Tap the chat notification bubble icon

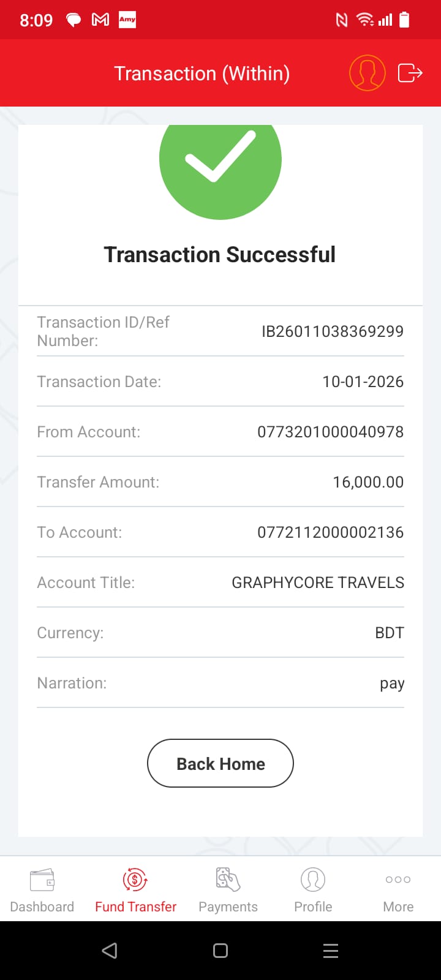tap(73, 20)
